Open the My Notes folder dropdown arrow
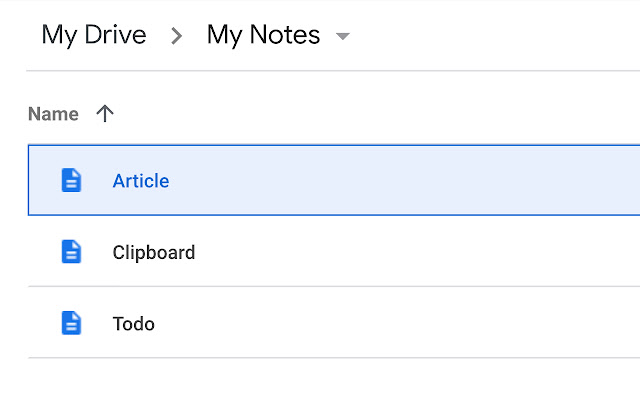 click(343, 37)
